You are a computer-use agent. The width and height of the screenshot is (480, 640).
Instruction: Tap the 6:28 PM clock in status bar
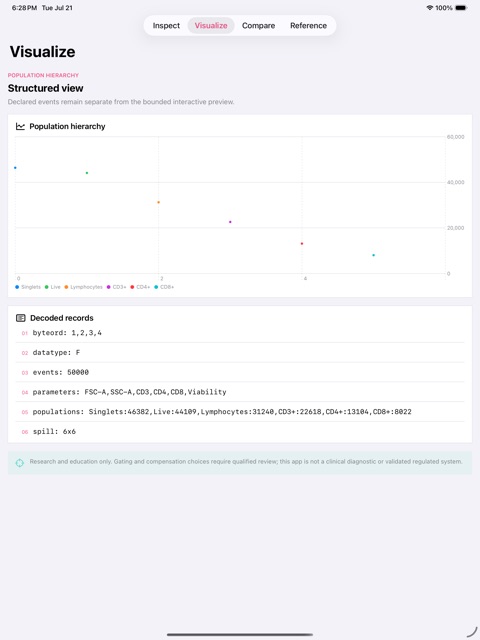[24, 8]
